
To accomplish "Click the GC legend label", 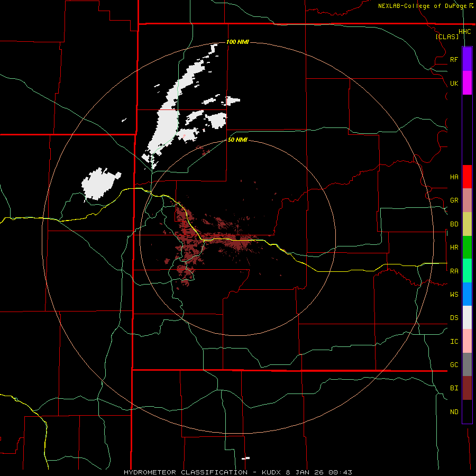I will click(454, 364).
